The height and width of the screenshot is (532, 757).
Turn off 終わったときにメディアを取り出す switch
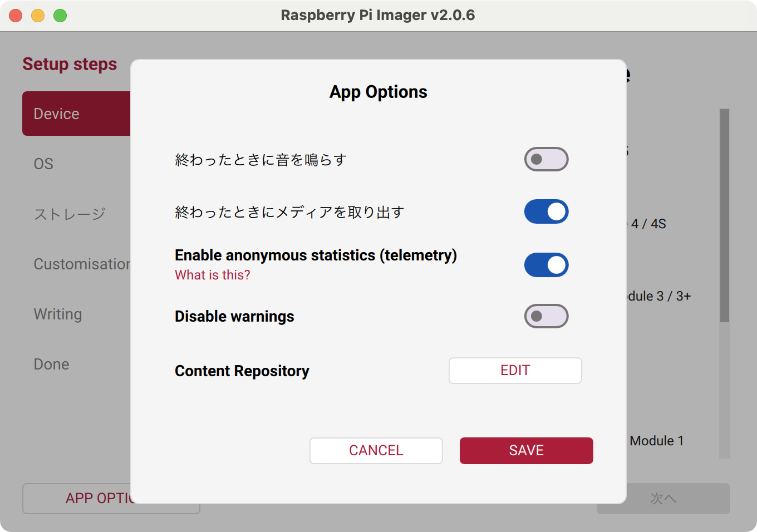coord(546,211)
